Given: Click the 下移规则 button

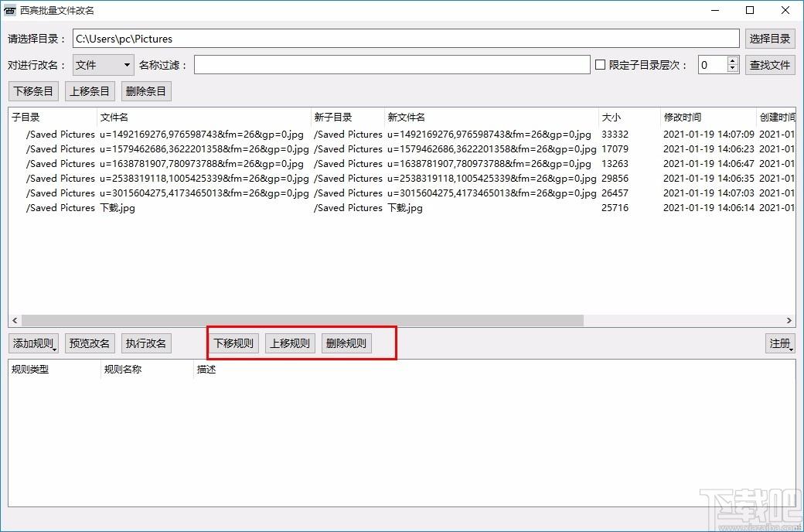Looking at the screenshot, I should pyautogui.click(x=233, y=343).
